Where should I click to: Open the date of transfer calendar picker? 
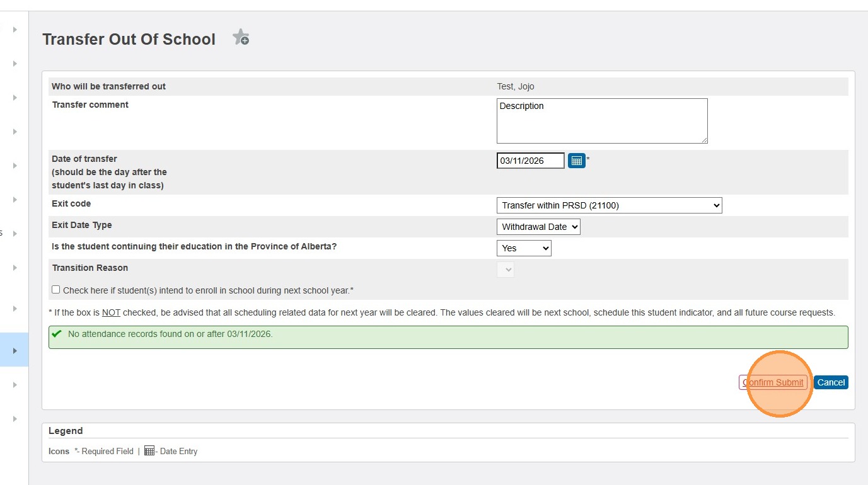tap(576, 161)
